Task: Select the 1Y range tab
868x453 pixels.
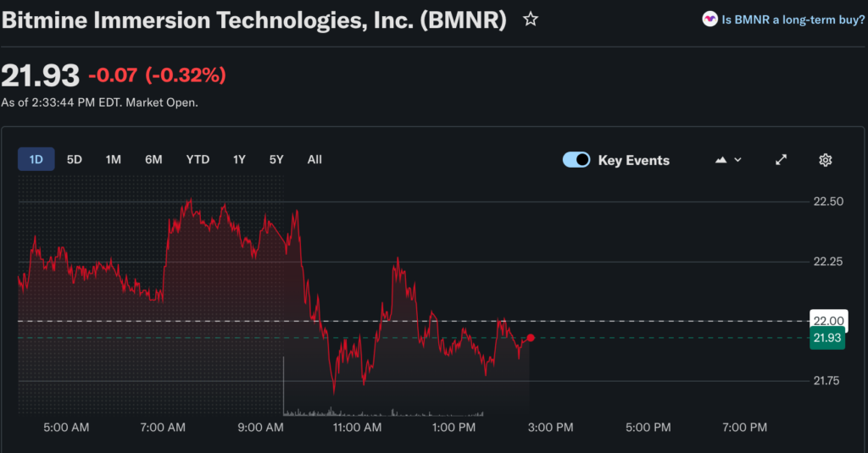Action: coord(239,159)
